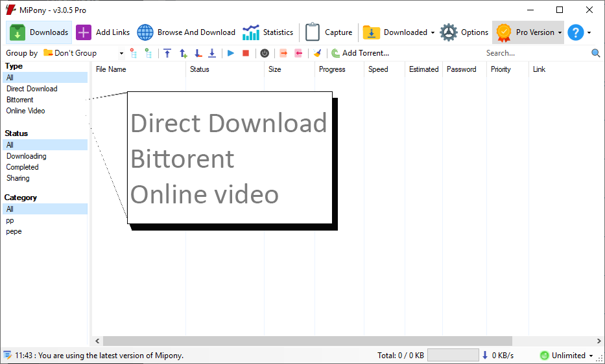Click the status bar log icon
The image size is (605, 364).
tap(7, 355)
